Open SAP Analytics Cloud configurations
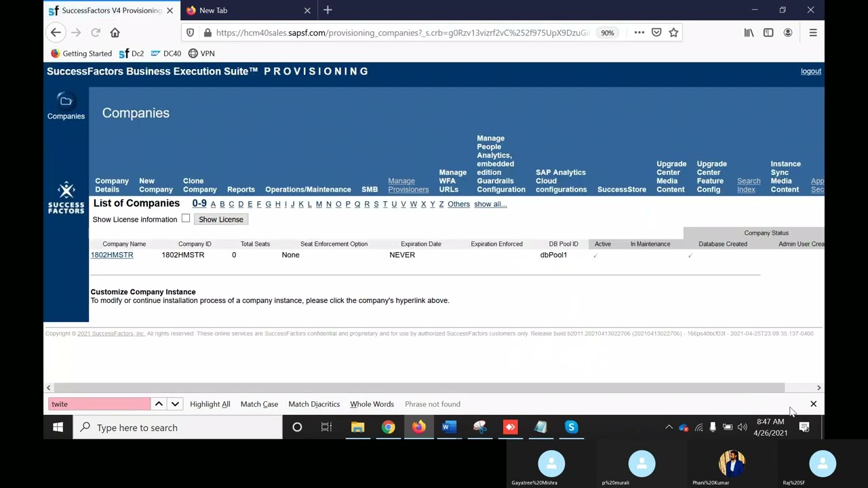Screen dimensions: 868x488 (561, 181)
